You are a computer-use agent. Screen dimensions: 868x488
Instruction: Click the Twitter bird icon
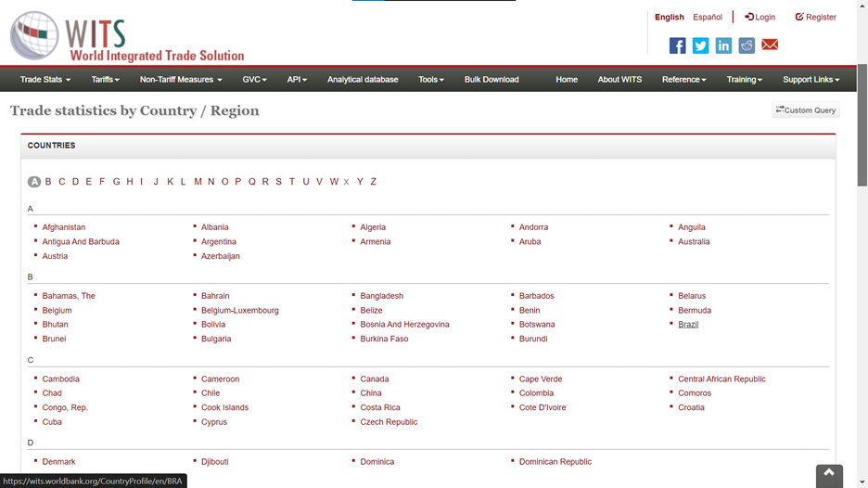(700, 45)
